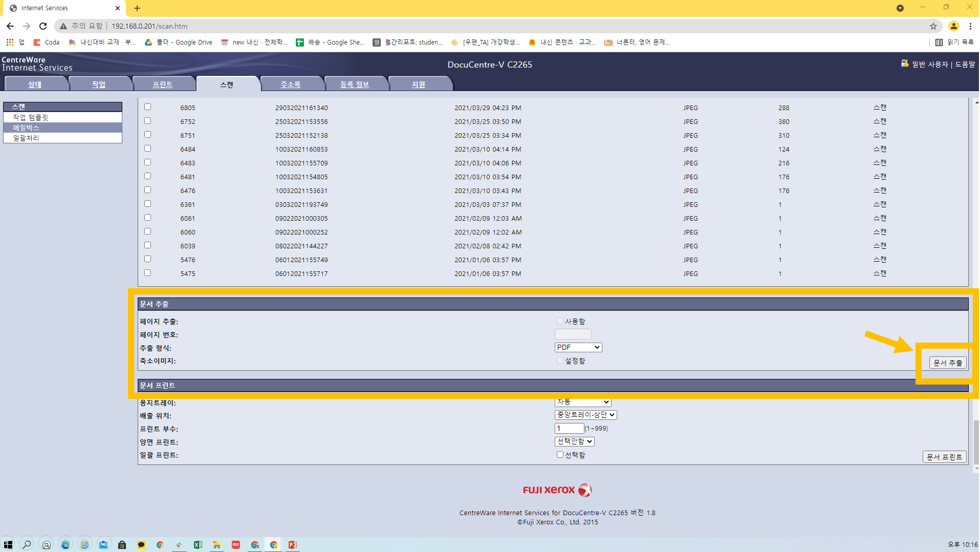This screenshot has height=552, width=980.
Task: Open Chrome tab search dropdown arrow
Action: (900, 8)
